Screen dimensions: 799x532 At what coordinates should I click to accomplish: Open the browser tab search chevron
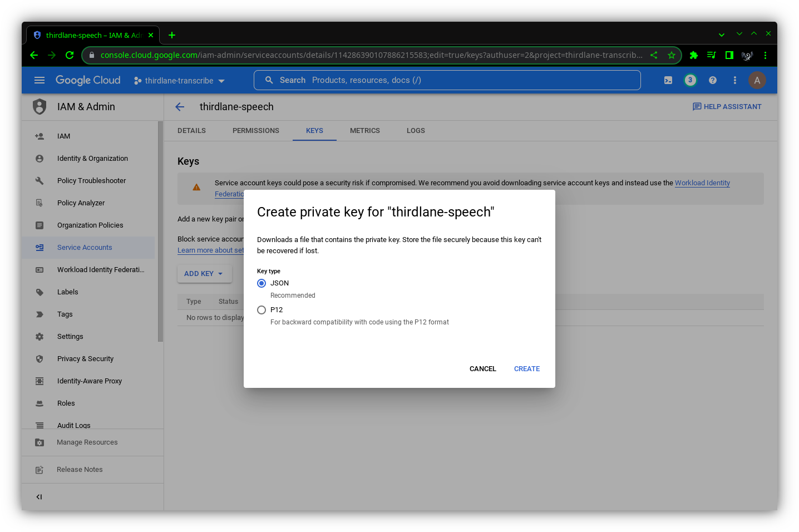pos(722,35)
